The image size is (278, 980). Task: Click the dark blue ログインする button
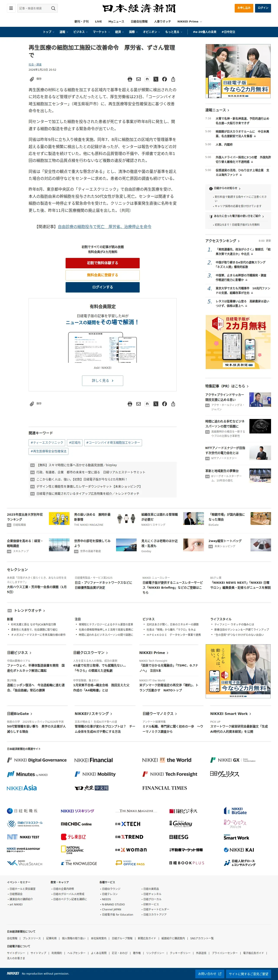(102, 287)
